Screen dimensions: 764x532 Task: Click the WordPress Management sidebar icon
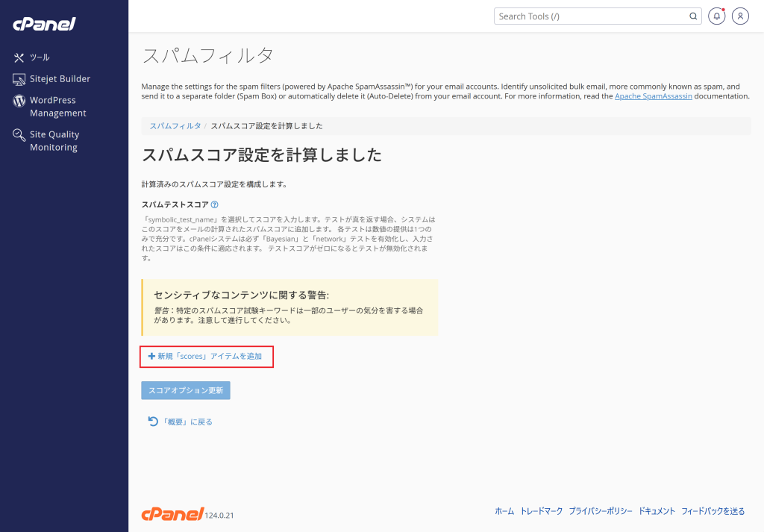[18, 101]
